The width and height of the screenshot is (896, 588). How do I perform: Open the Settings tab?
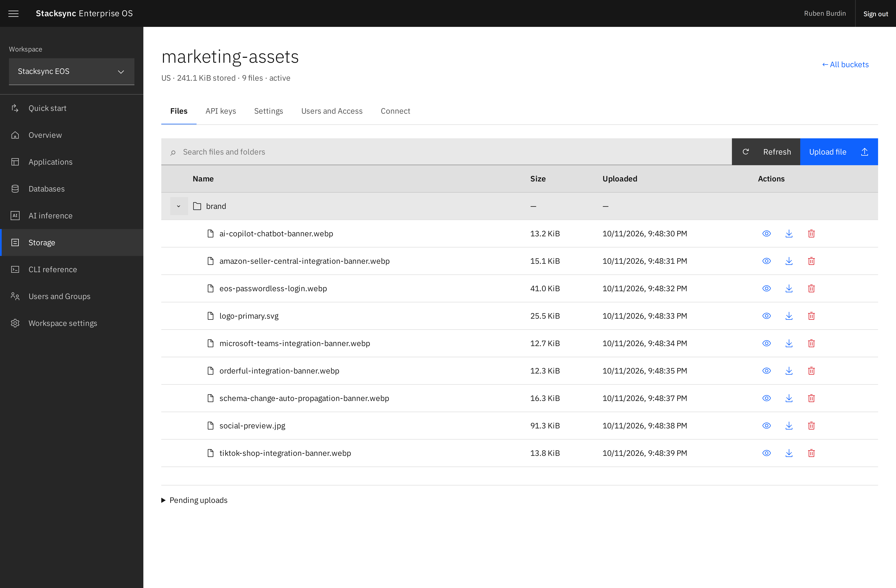(x=268, y=111)
